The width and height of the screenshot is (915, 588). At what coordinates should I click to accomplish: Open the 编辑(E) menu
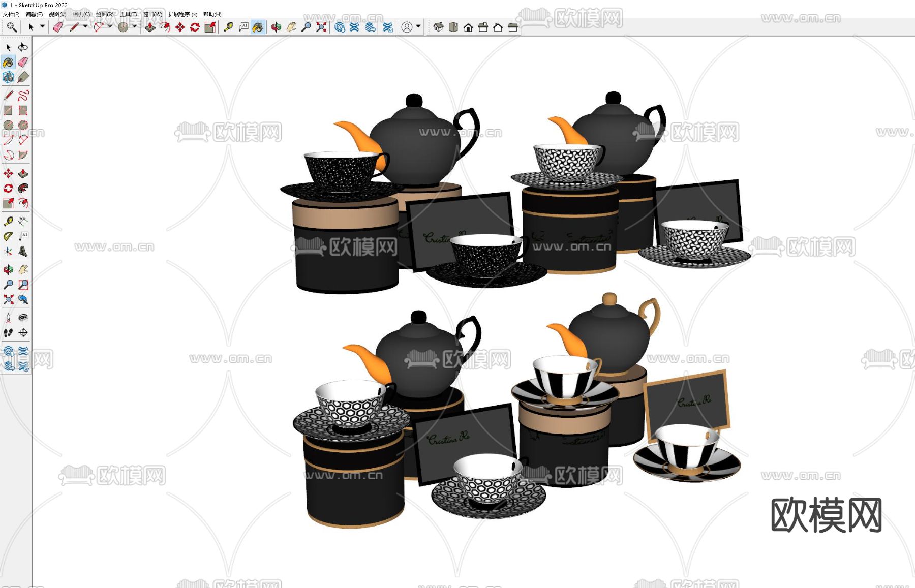34,14
